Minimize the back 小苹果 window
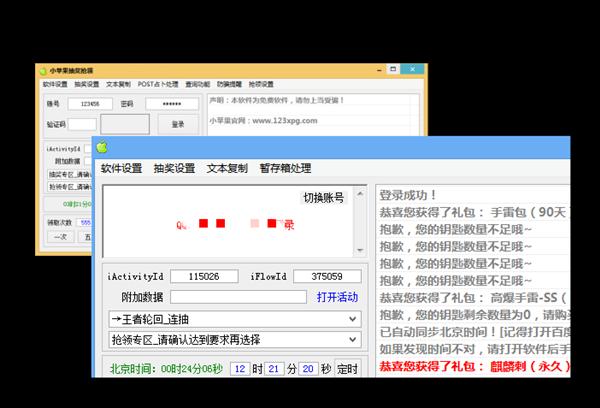 click(379, 70)
